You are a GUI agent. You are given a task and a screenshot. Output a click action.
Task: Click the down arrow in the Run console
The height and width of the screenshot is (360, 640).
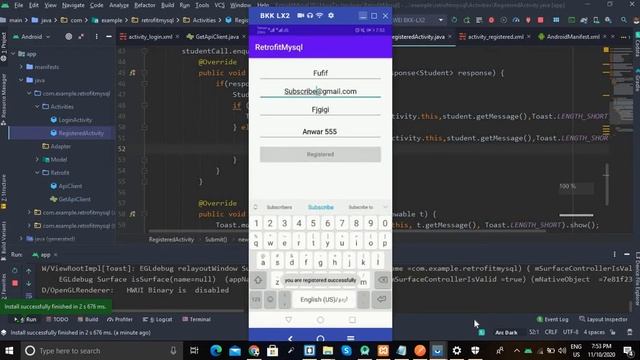click(x=29, y=283)
